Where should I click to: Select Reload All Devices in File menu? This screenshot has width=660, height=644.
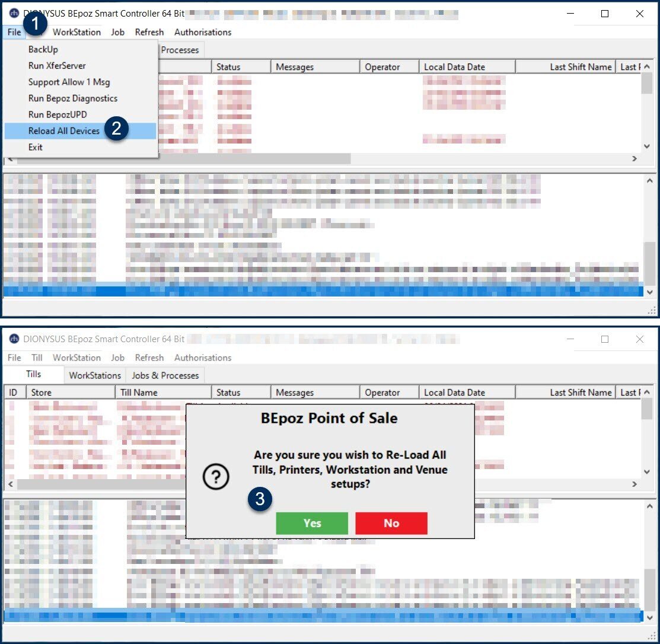(64, 131)
